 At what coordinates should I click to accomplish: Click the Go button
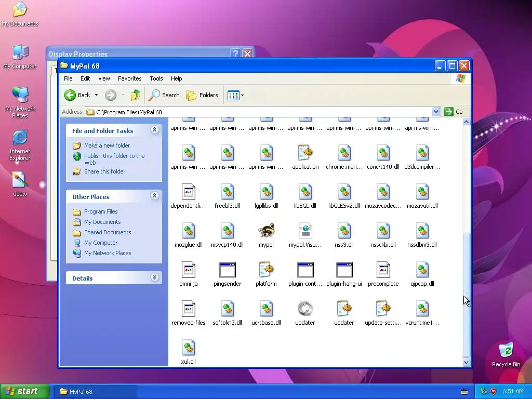[x=454, y=112]
